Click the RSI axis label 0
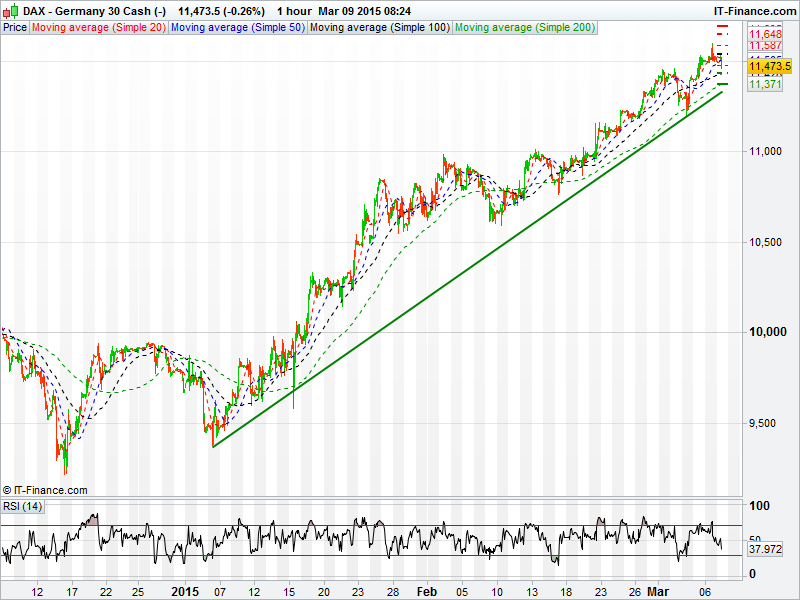Viewport: 800px width, 600px height. 752,574
